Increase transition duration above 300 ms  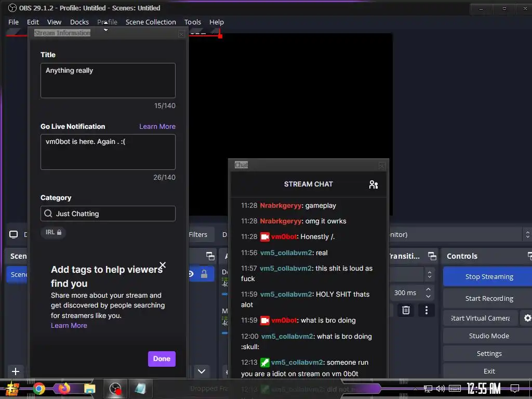tap(428, 289)
